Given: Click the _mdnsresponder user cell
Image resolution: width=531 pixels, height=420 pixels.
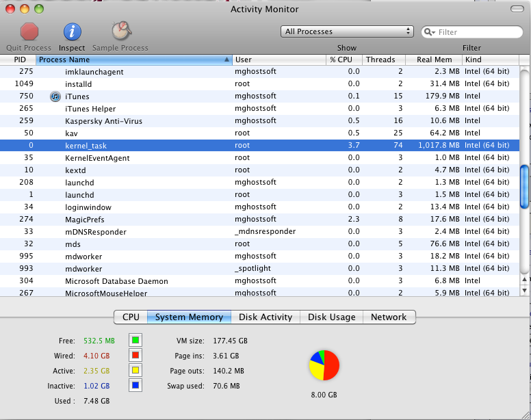Looking at the screenshot, I should click(x=265, y=231).
